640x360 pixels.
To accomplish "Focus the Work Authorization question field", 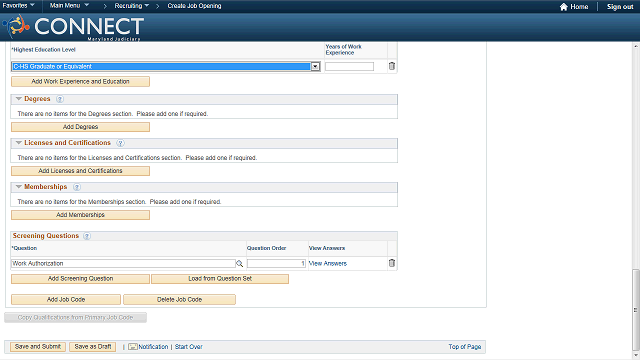I will (x=123, y=264).
